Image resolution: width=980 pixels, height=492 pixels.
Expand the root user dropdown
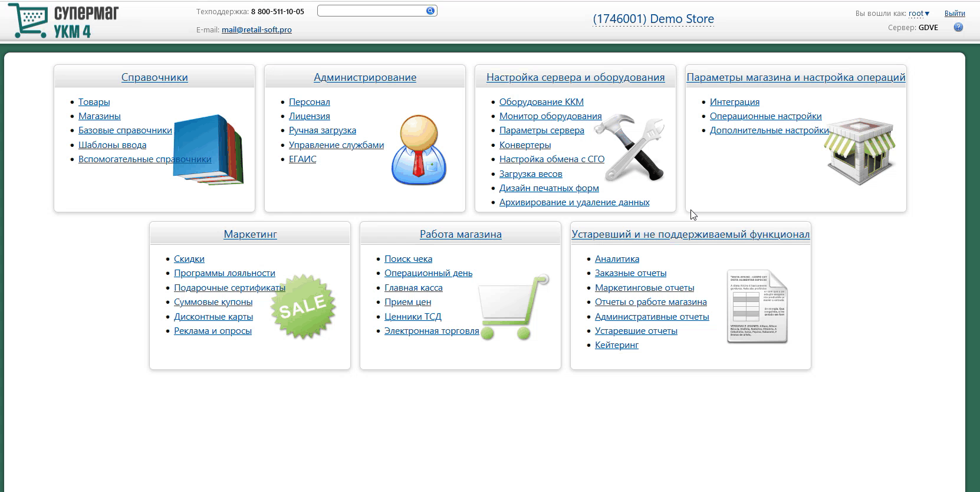(919, 13)
